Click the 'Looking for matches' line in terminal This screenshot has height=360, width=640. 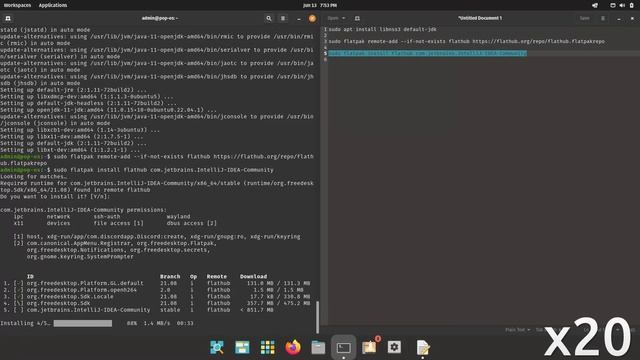pyautogui.click(x=33, y=176)
